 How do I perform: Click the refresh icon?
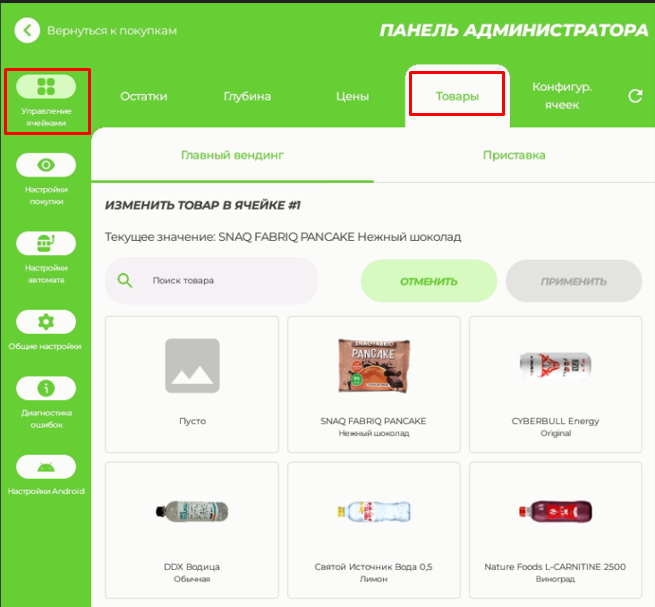point(634,96)
